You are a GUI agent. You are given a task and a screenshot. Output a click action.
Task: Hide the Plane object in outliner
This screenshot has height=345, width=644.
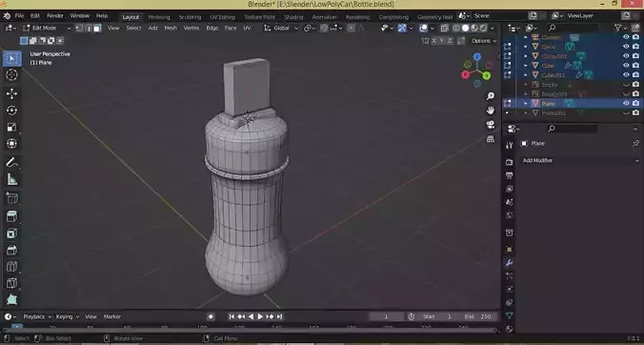(x=626, y=103)
